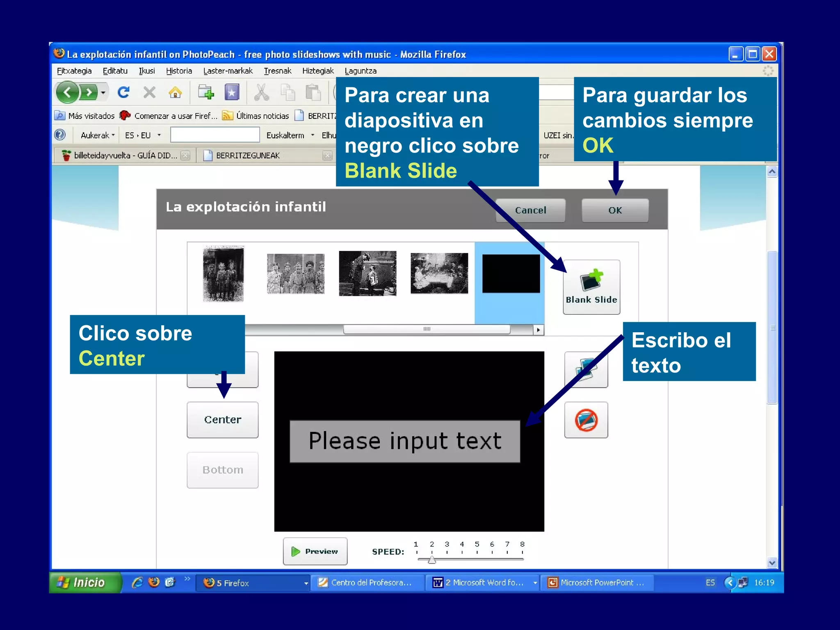
Task: Click the Firefox Forward arrow button
Action: 88,92
